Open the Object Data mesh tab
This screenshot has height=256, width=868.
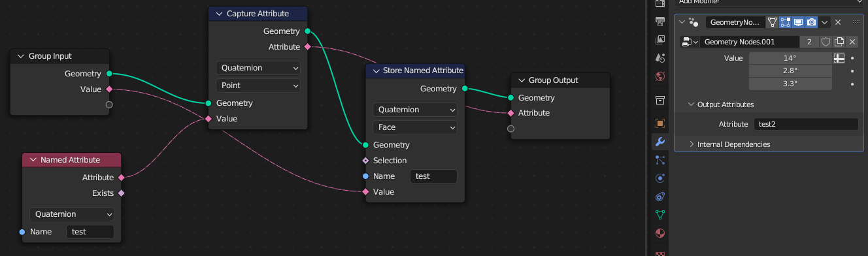(660, 214)
